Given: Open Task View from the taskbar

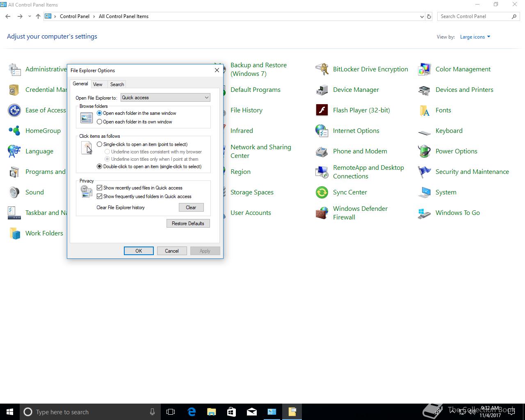Looking at the screenshot, I should coord(171,412).
